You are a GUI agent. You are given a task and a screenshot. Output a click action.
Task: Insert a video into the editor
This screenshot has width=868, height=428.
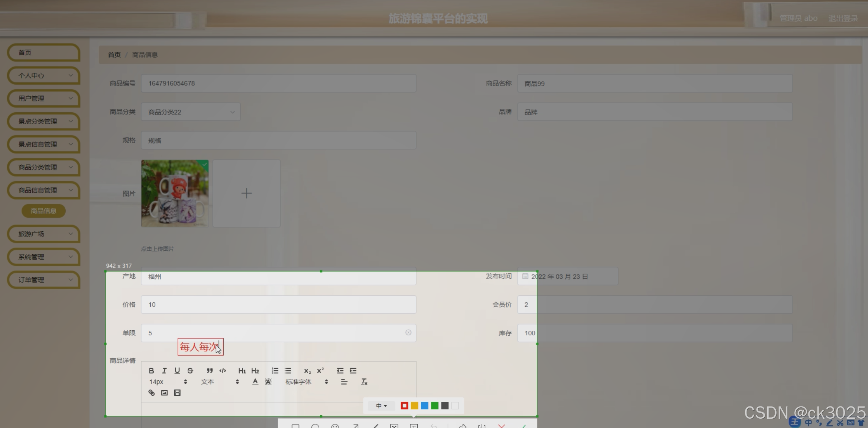pos(177,393)
